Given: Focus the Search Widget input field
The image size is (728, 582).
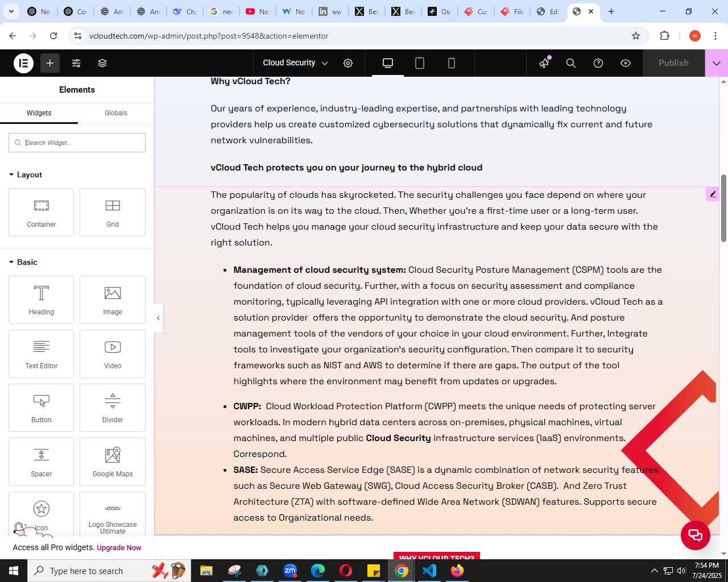Looking at the screenshot, I should [x=77, y=143].
